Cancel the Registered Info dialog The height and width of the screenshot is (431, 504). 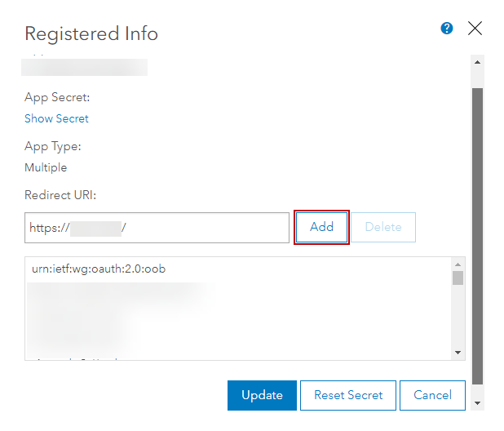(432, 395)
